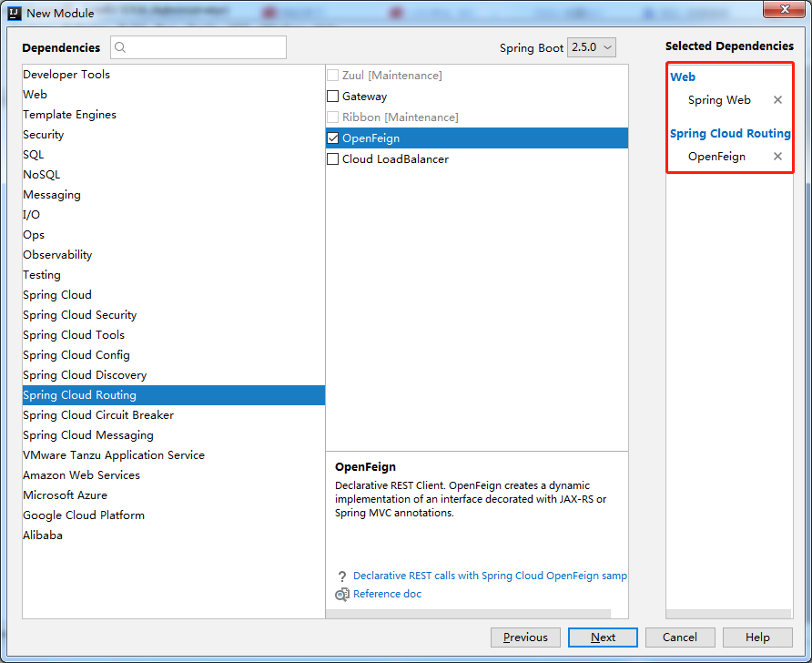Click the Spring Web entry in Selected Dependencies

tap(719, 100)
